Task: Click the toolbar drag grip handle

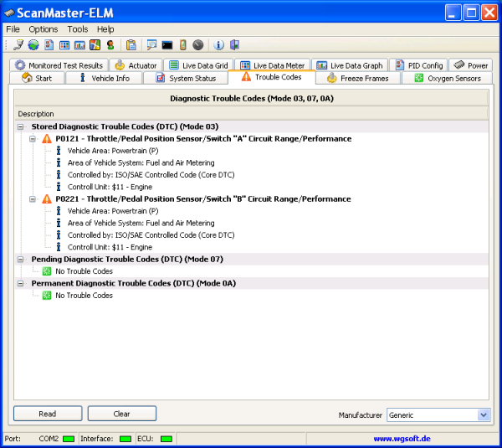Action: [x=6, y=45]
